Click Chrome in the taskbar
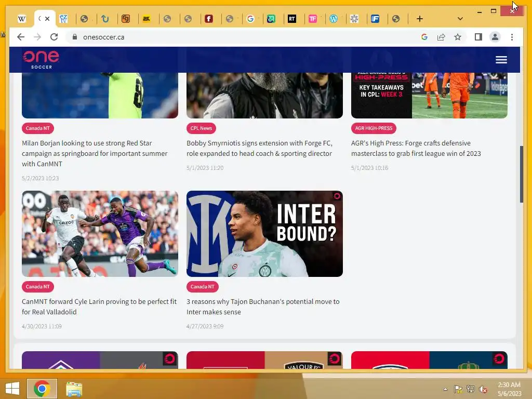Image resolution: width=532 pixels, height=399 pixels. [x=42, y=389]
